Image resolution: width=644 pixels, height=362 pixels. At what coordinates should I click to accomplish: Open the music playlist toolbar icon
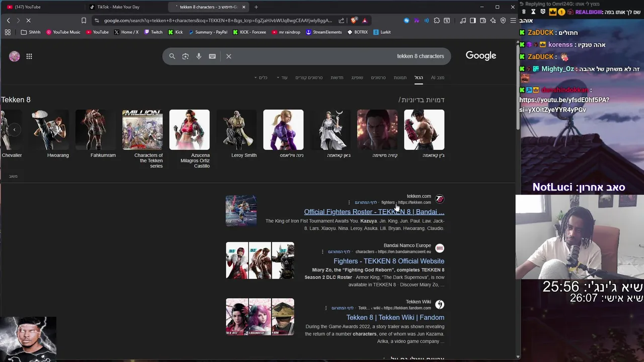[x=463, y=21]
